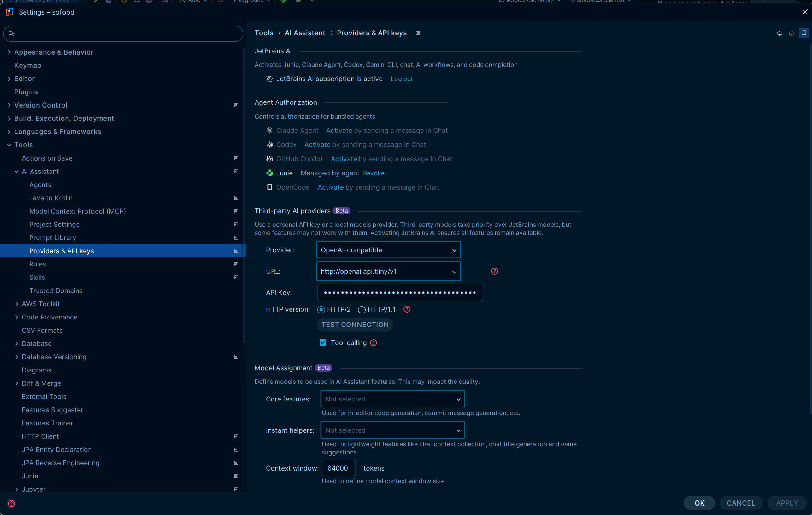Click the back navigation arrow icon
This screenshot has height=515, width=812.
click(779, 33)
